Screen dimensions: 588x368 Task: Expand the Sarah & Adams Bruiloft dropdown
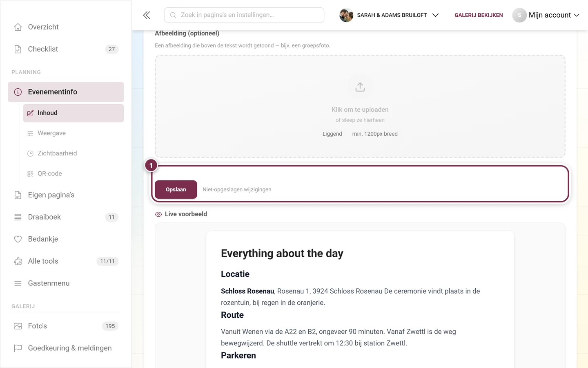click(x=389, y=15)
